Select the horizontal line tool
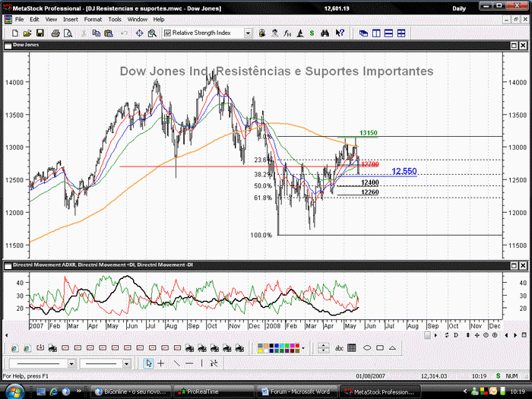 click(x=189, y=363)
